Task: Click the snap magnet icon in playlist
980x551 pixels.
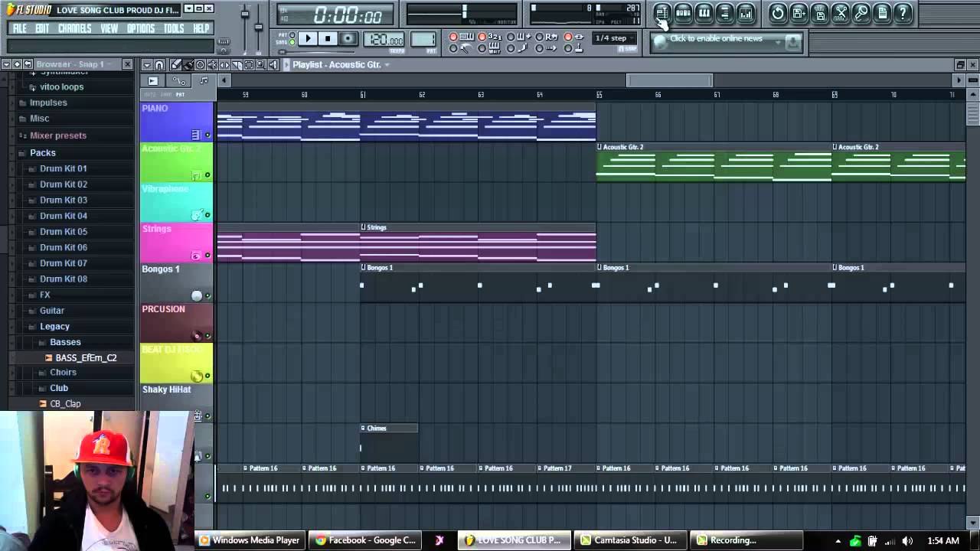Action: tap(158, 65)
